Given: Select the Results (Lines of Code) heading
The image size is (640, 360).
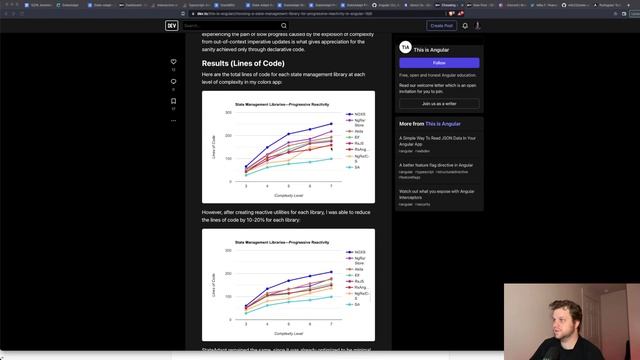Looking at the screenshot, I should pos(243,63).
